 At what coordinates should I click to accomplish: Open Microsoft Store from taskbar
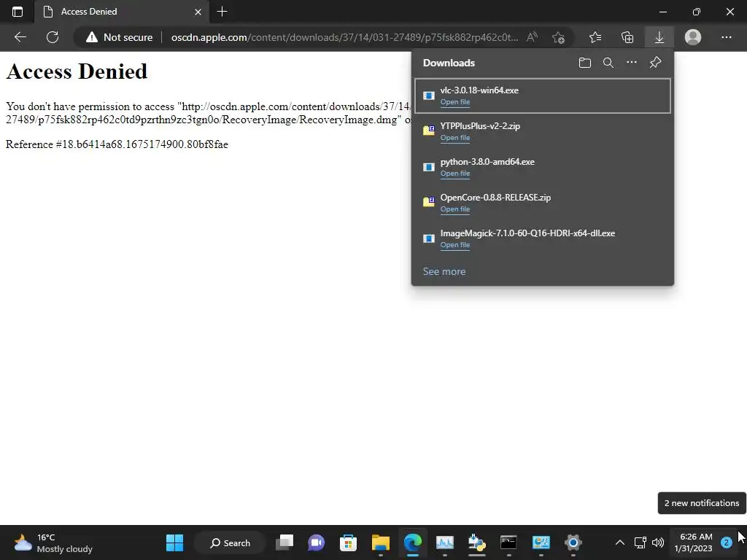click(348, 542)
